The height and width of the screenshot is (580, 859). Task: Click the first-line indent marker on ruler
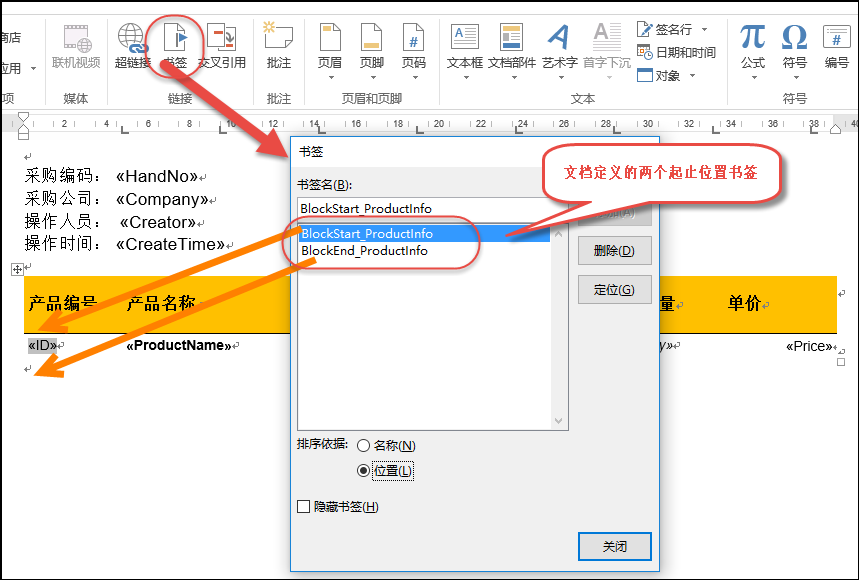[x=23, y=117]
